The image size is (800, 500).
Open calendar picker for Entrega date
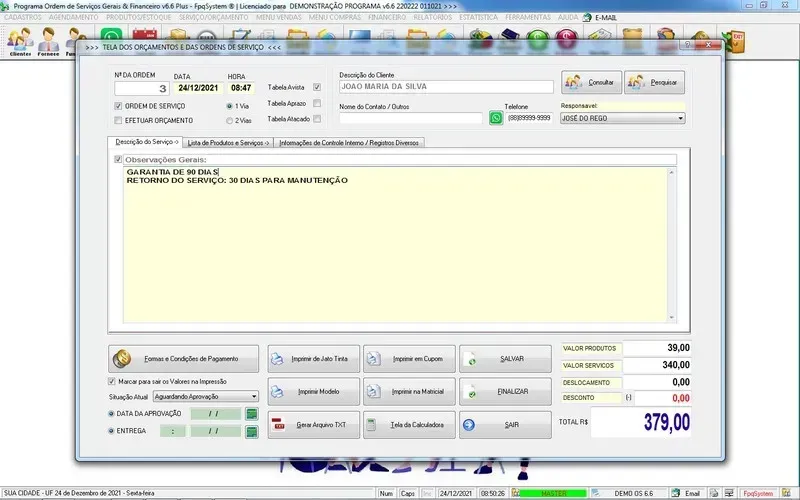[252, 431]
